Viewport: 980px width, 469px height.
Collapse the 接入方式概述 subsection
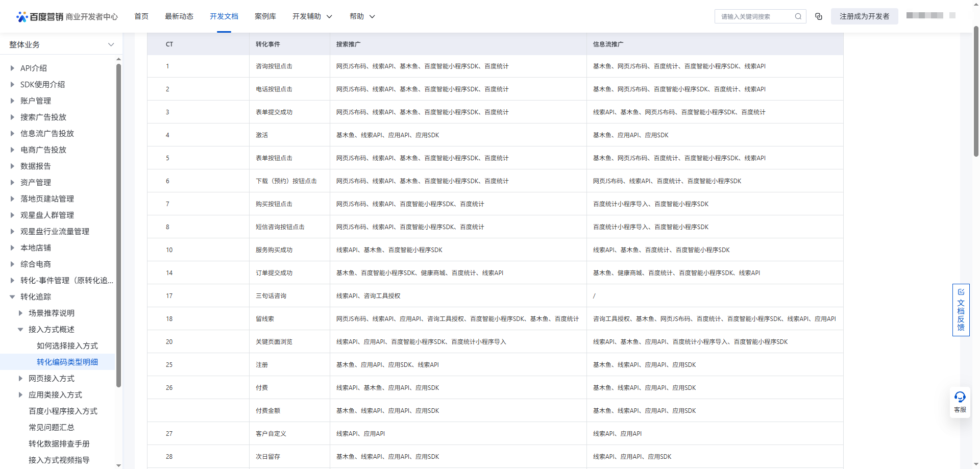pyautogui.click(x=20, y=329)
